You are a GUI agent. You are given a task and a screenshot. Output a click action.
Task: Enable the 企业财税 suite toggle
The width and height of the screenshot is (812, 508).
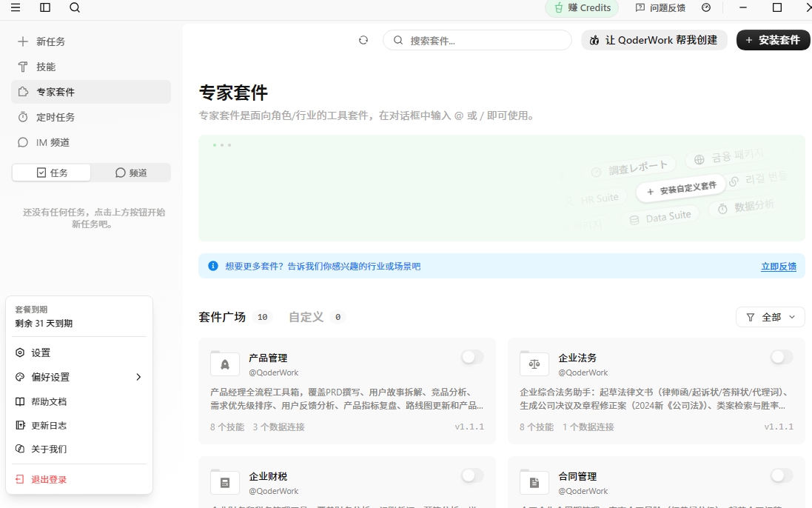coord(472,475)
